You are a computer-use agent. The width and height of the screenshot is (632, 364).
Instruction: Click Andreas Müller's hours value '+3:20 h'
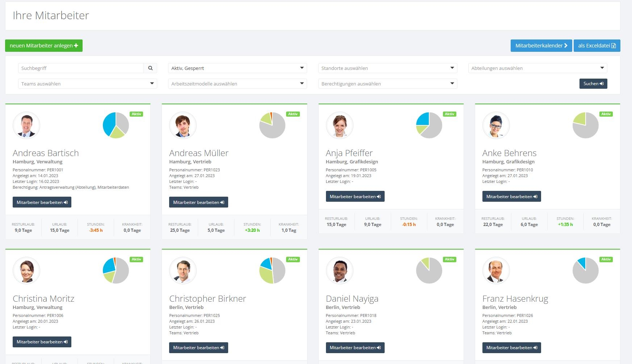[x=252, y=230]
